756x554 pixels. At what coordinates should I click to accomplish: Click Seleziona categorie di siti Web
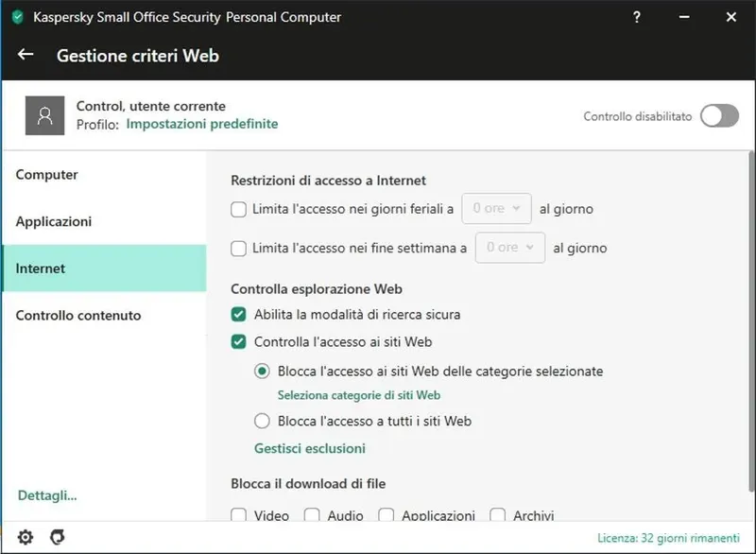(x=359, y=395)
